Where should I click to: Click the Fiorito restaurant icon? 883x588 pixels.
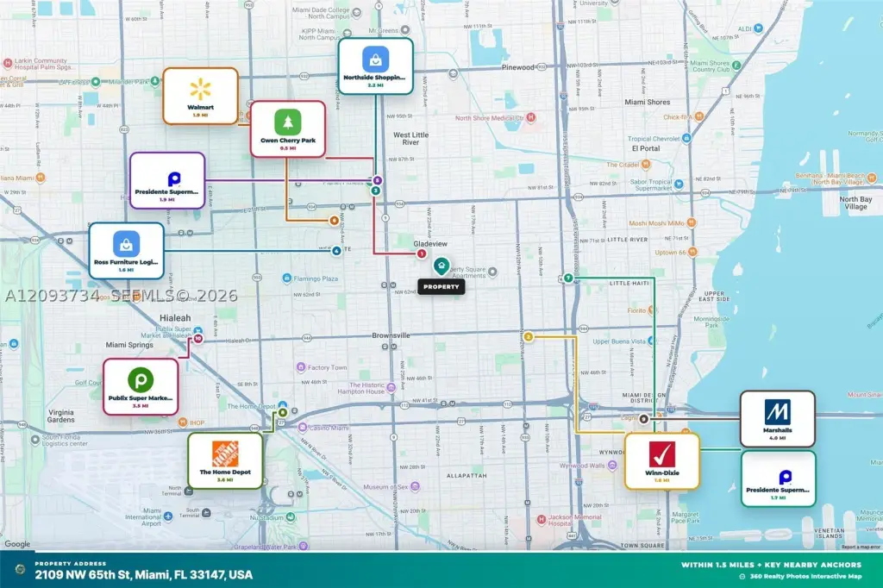(650, 310)
